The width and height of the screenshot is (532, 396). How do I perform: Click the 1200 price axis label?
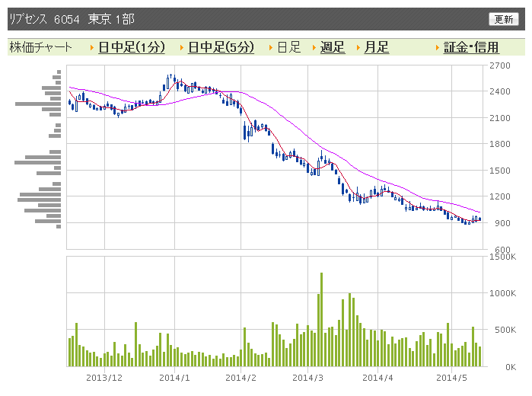500,196
